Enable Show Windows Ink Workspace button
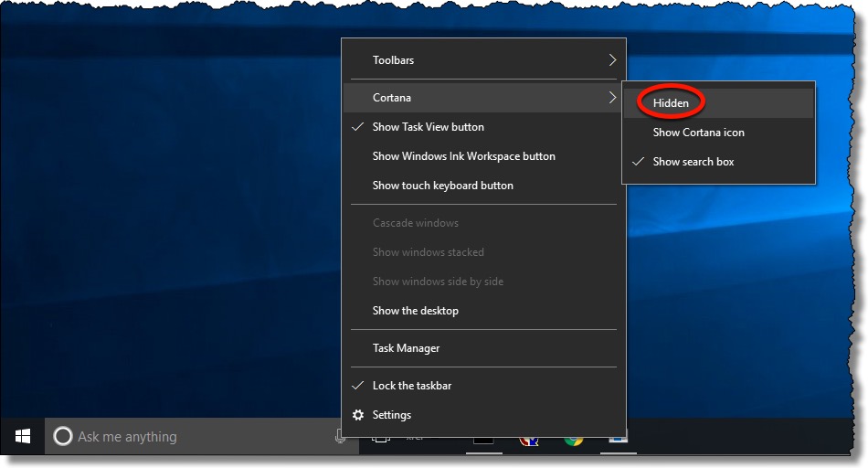 [x=484, y=156]
